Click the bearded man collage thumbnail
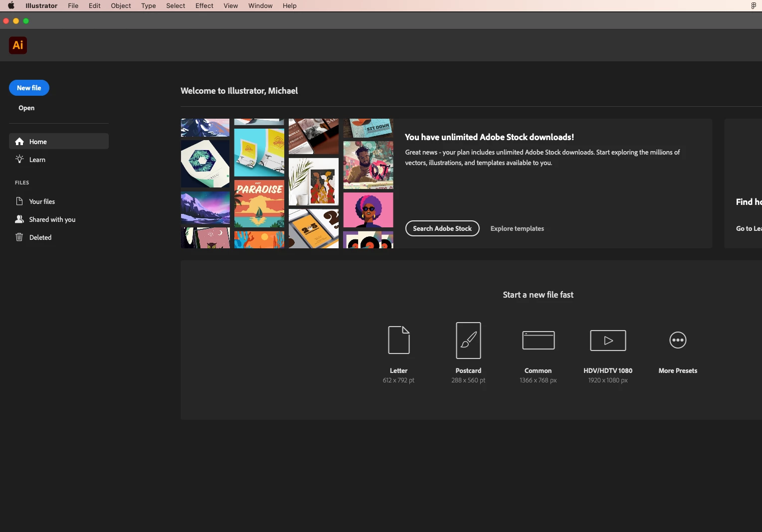The height and width of the screenshot is (532, 762). (x=368, y=165)
